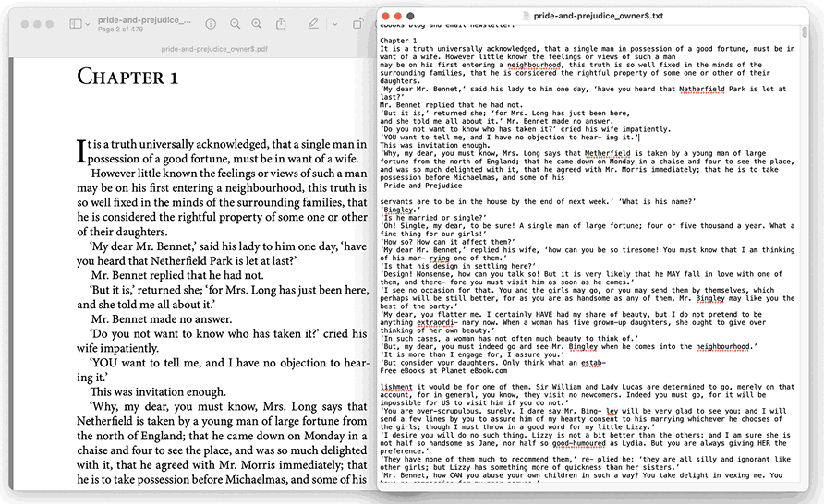Click 'Is he married or single?' line in TextEdit
The width and height of the screenshot is (824, 504).
(433, 218)
